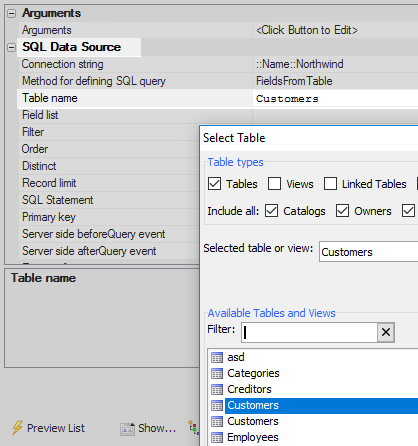The image size is (418, 446).
Task: Enable the Views checkbox
Action: pos(274,184)
